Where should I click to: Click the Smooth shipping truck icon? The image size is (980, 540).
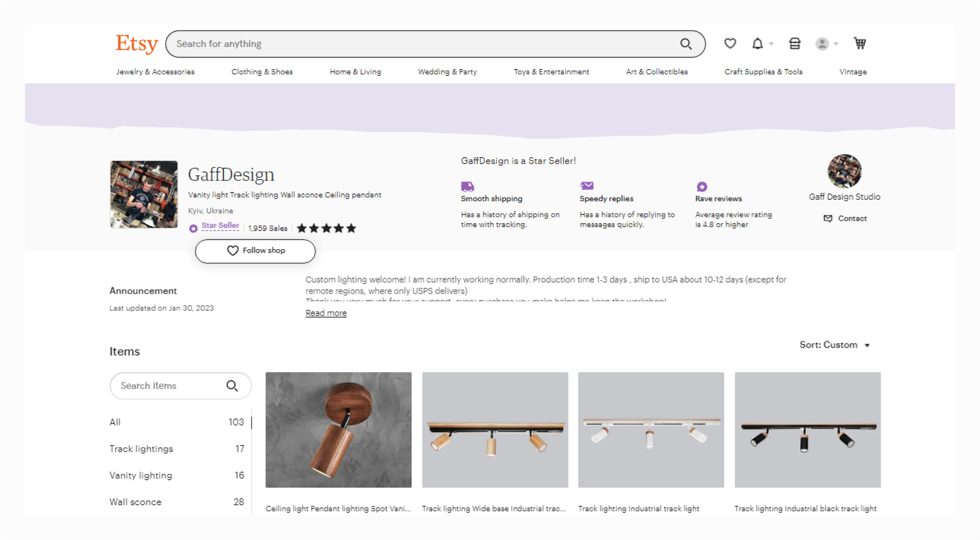coord(467,186)
